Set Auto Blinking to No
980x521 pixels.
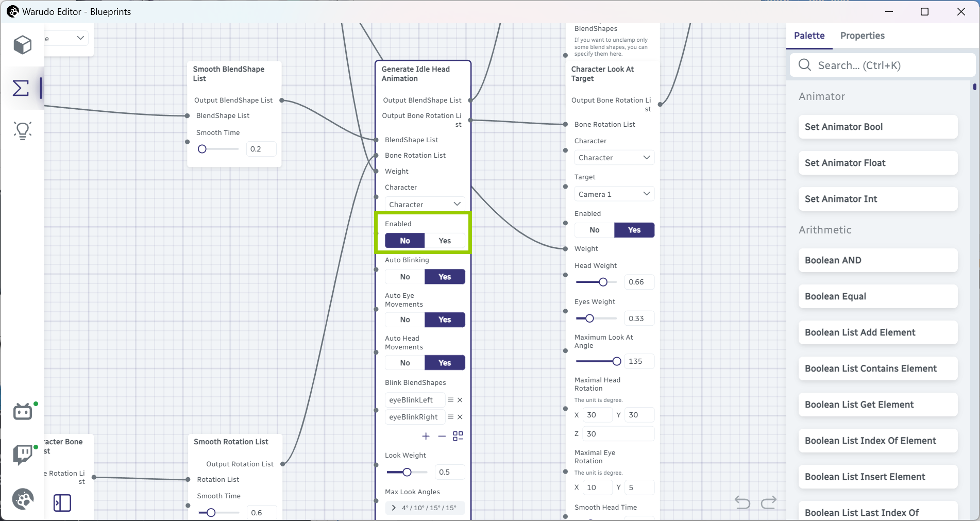coord(405,277)
